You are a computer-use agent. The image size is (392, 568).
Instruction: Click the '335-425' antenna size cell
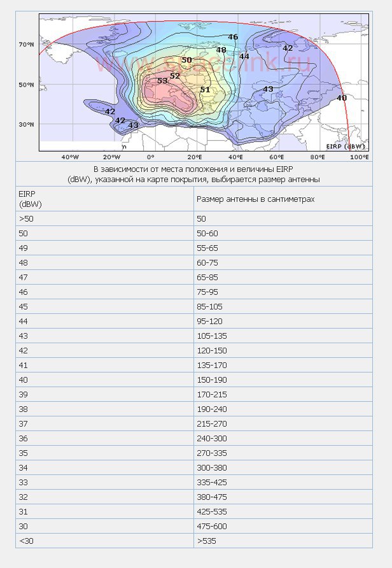[x=283, y=482]
